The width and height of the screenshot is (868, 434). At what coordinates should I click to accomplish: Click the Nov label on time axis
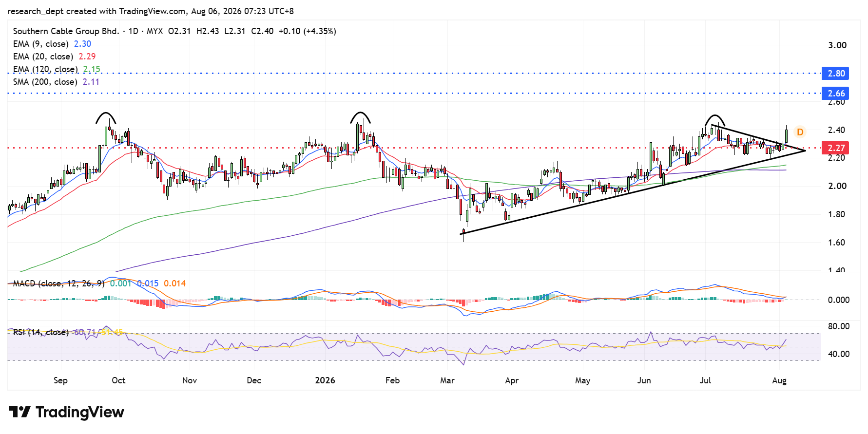click(x=189, y=380)
